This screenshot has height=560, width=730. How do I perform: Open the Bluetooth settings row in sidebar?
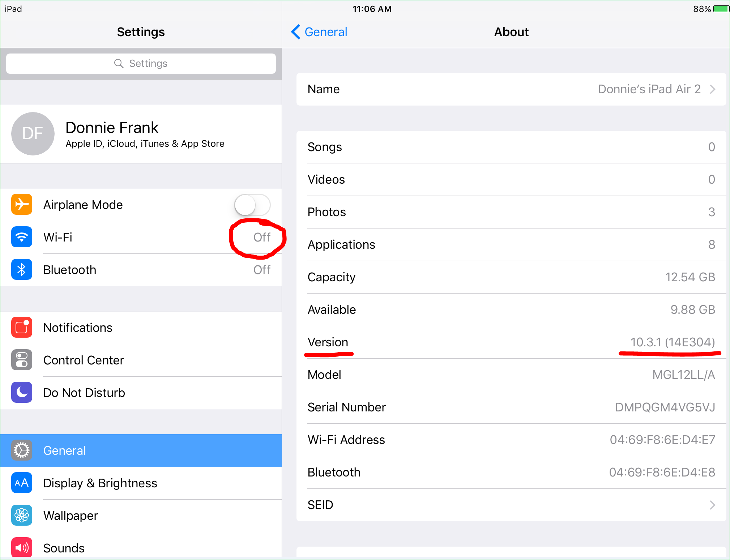pyautogui.click(x=141, y=270)
